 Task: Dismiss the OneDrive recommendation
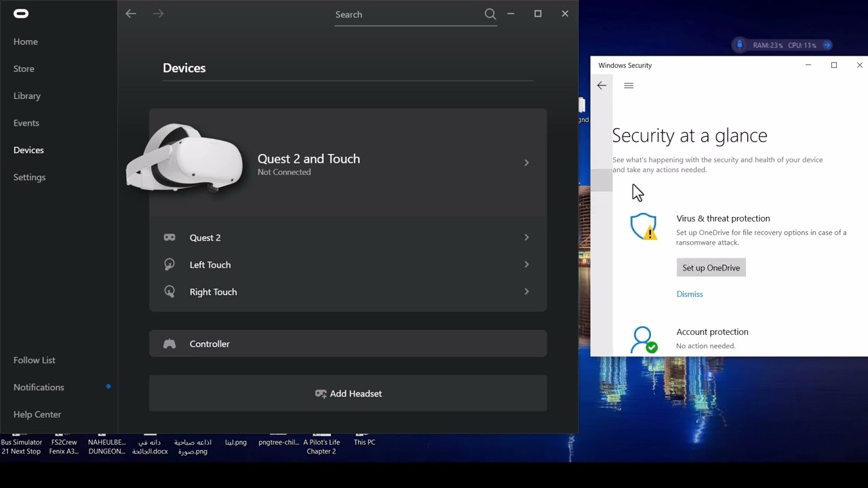(690, 294)
